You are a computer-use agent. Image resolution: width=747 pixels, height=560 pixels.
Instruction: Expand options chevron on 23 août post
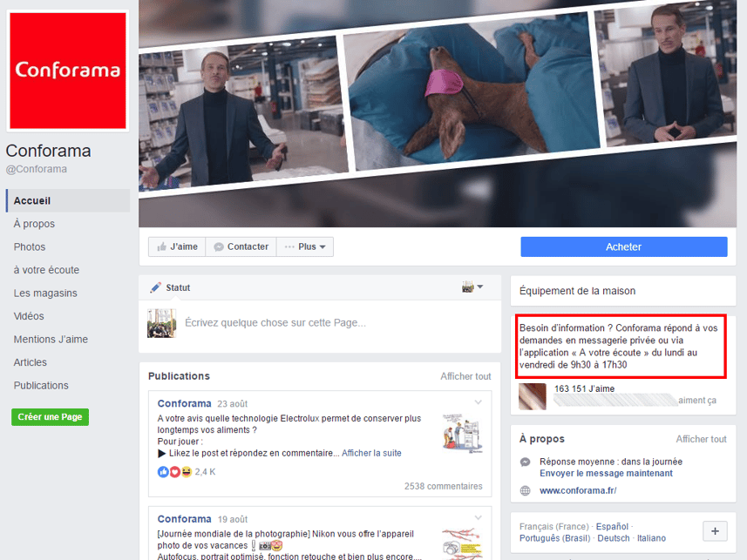tap(479, 402)
